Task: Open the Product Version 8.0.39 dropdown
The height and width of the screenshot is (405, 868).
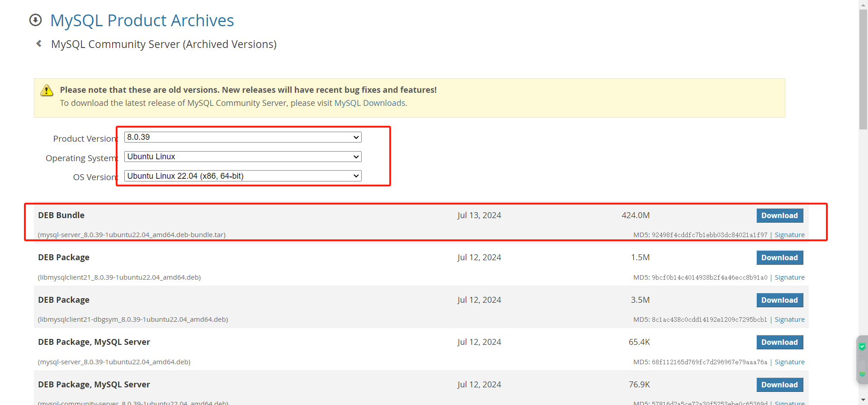Action: [243, 137]
